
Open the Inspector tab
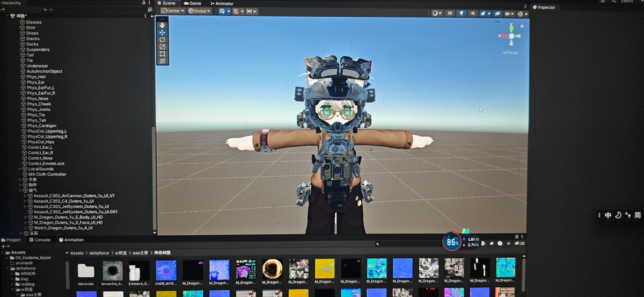point(544,8)
